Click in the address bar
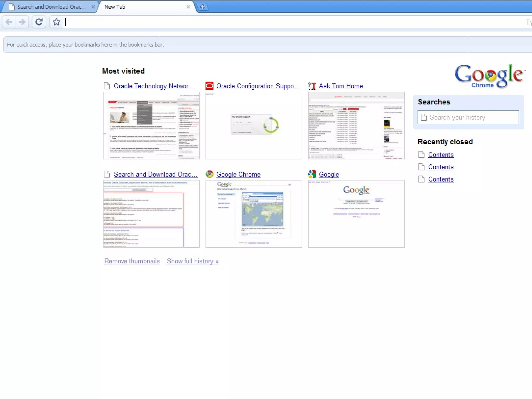 286,22
